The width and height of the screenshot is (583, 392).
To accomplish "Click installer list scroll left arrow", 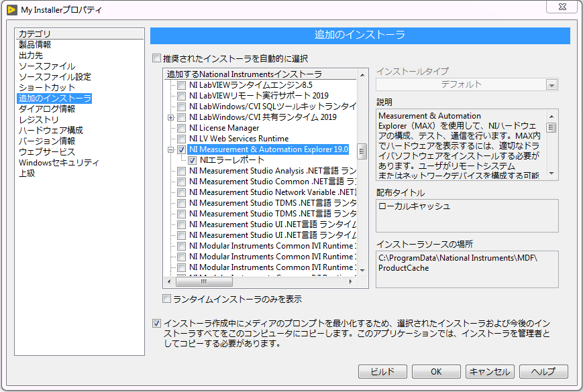I will point(169,281).
